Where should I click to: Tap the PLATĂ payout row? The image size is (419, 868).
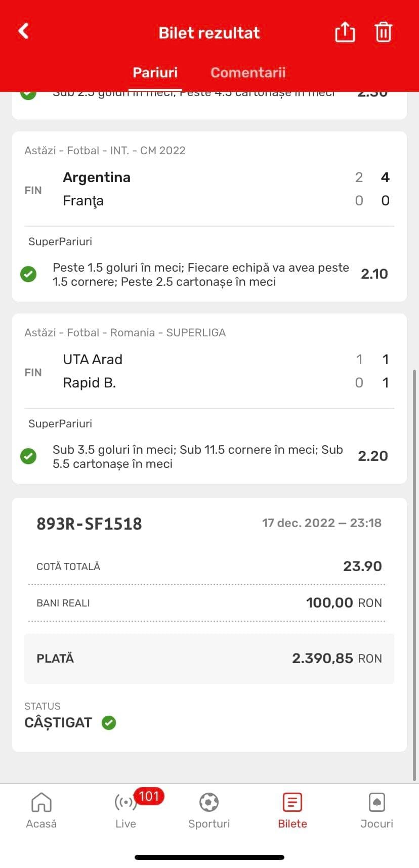[x=209, y=658]
